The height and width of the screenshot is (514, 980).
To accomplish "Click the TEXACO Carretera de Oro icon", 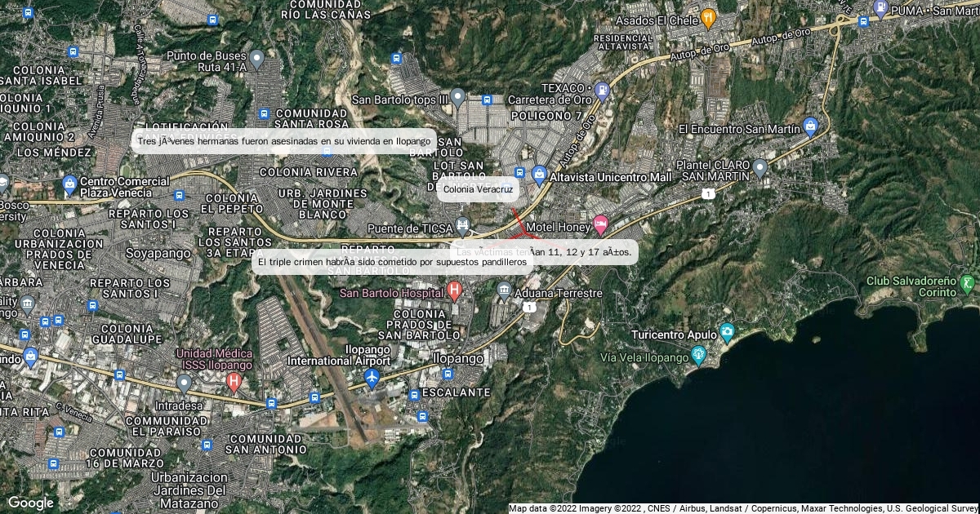I will tap(602, 90).
